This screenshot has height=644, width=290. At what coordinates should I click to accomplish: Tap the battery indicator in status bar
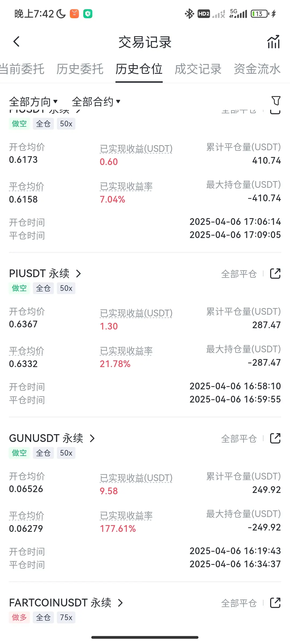(260, 14)
